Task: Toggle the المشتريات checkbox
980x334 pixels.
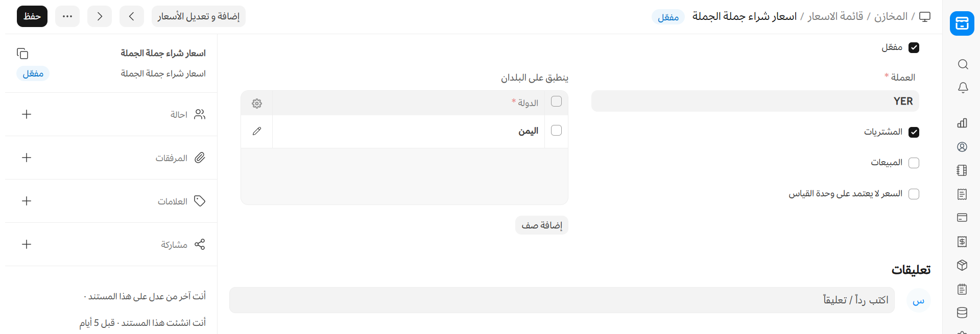Action: click(914, 132)
